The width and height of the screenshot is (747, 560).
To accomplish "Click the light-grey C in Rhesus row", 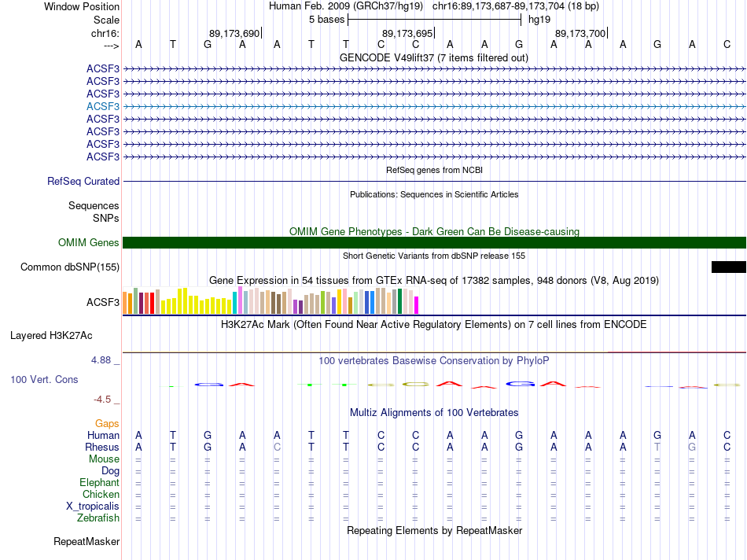I will pos(277,447).
